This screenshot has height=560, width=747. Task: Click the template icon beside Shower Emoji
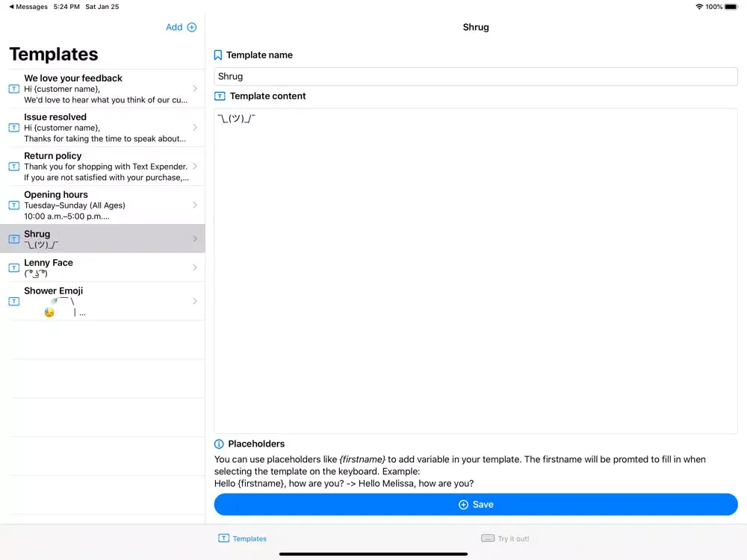[14, 302]
